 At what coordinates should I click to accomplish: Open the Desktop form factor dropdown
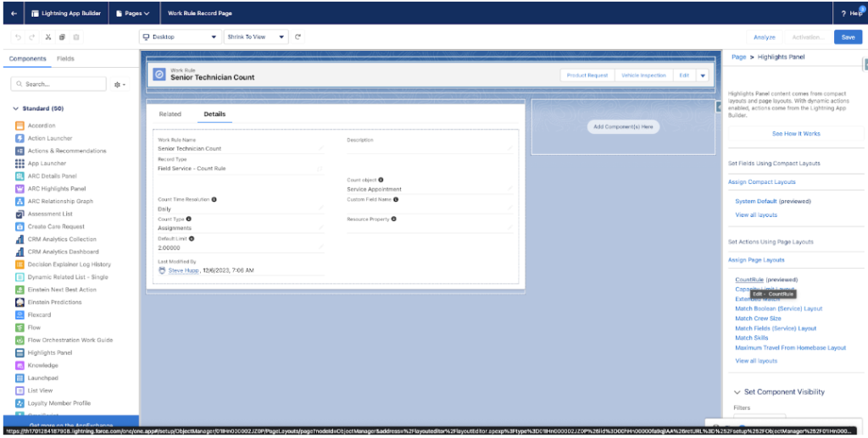[180, 37]
